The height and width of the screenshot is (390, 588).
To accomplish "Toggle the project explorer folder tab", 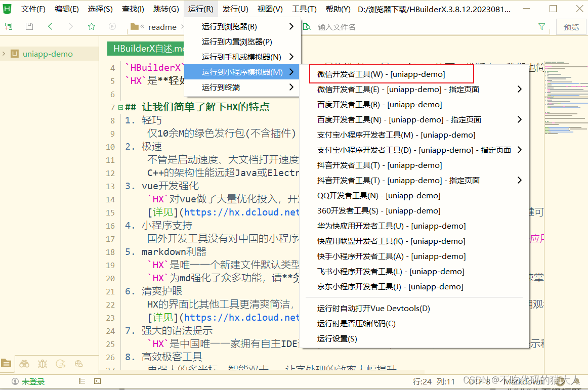I will tap(7, 363).
